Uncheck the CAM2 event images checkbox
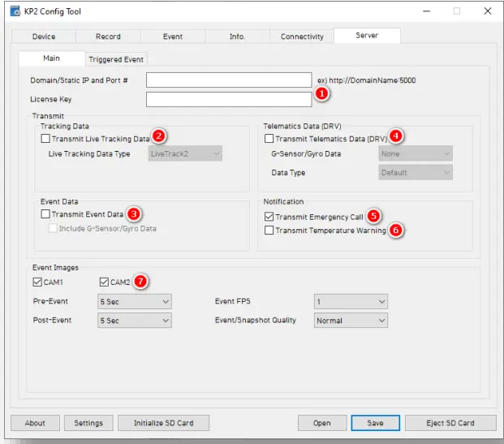504x444 pixels. tap(104, 282)
